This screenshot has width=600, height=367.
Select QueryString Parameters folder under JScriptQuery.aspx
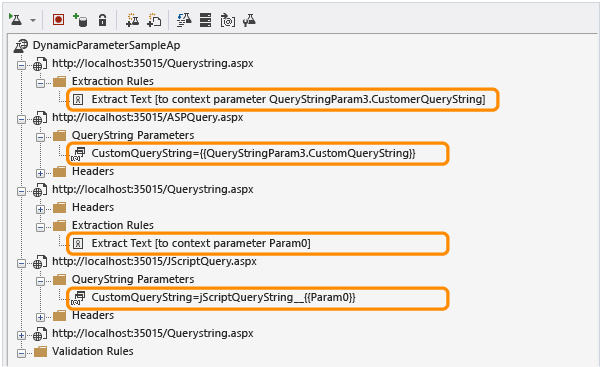pyautogui.click(x=133, y=279)
